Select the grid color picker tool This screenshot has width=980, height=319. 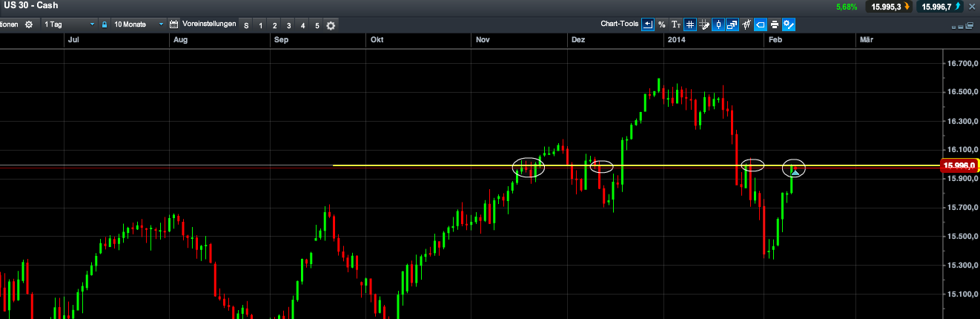tap(704, 24)
